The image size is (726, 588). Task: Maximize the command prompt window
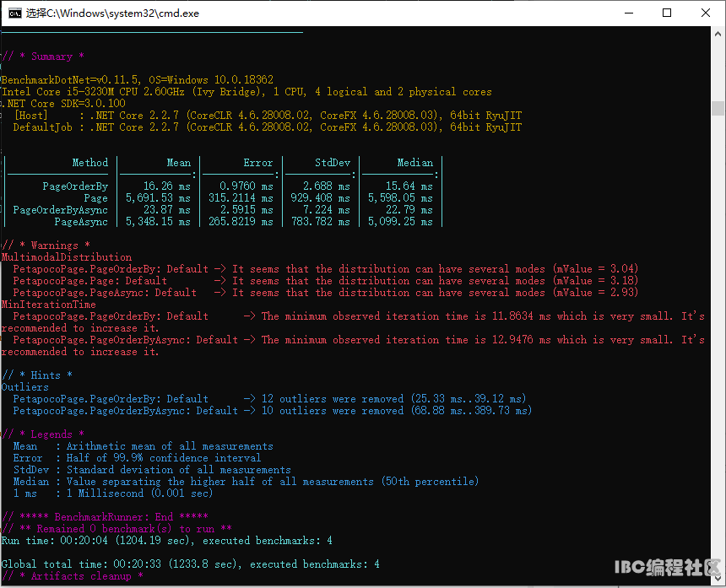point(667,13)
